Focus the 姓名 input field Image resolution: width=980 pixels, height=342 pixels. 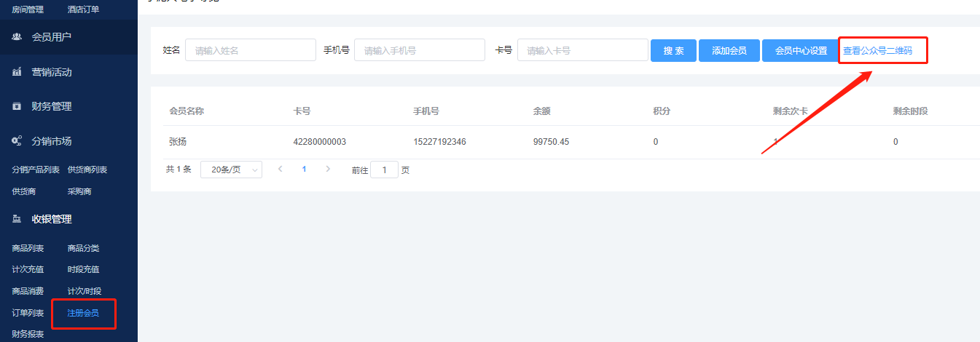pyautogui.click(x=250, y=50)
